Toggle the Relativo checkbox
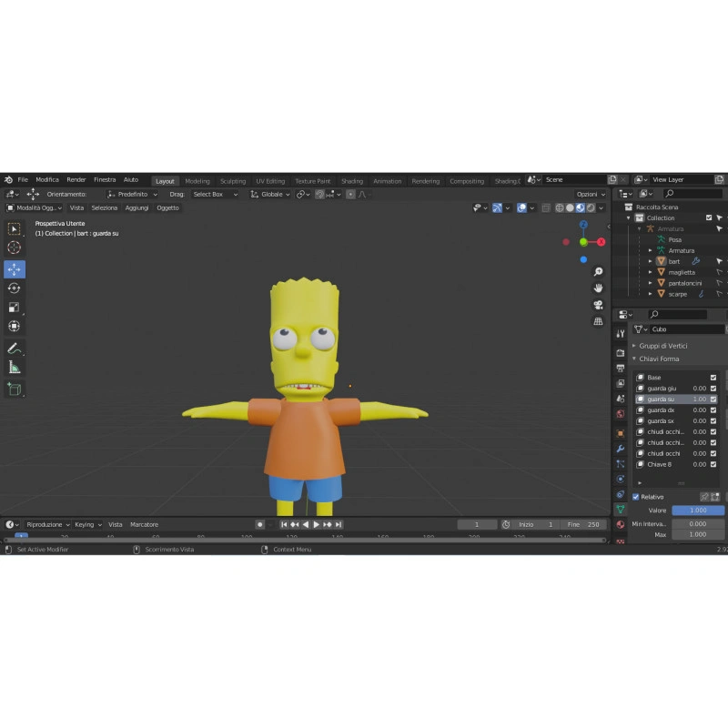728x728 pixels. pos(635,497)
